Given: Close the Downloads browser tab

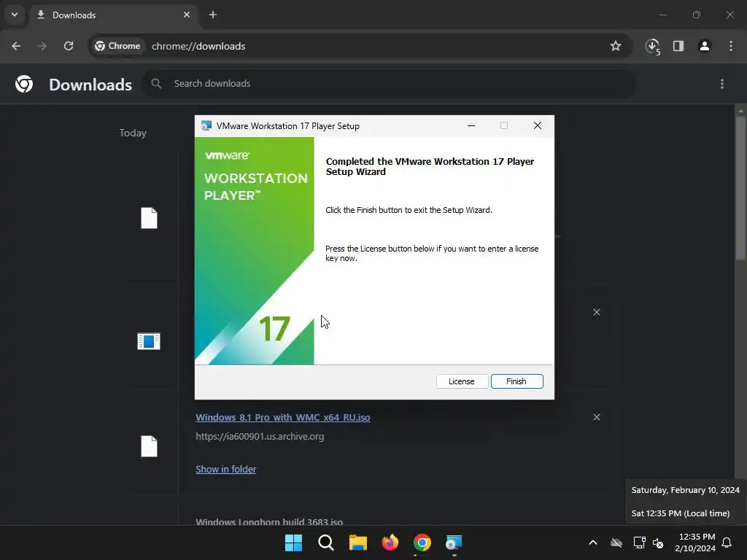Looking at the screenshot, I should click(x=187, y=15).
